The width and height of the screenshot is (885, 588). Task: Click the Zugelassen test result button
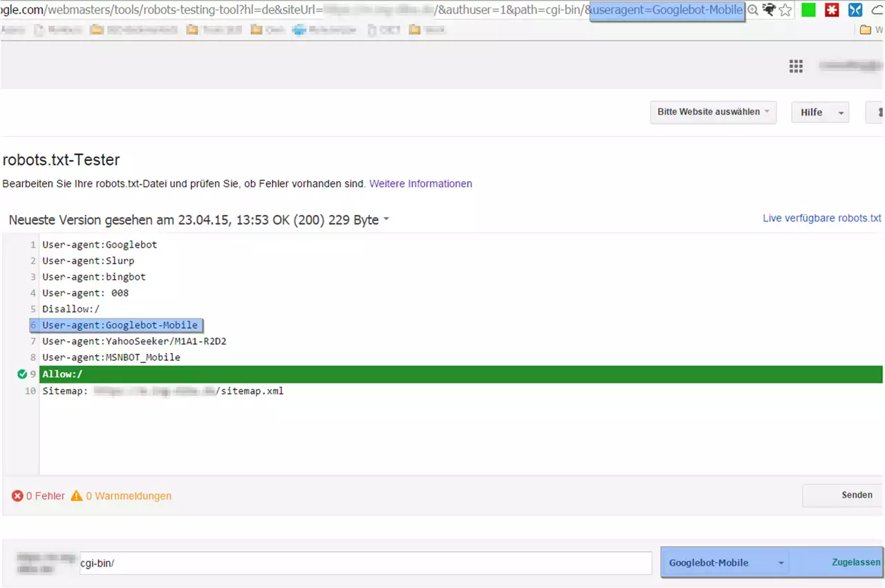coord(856,562)
